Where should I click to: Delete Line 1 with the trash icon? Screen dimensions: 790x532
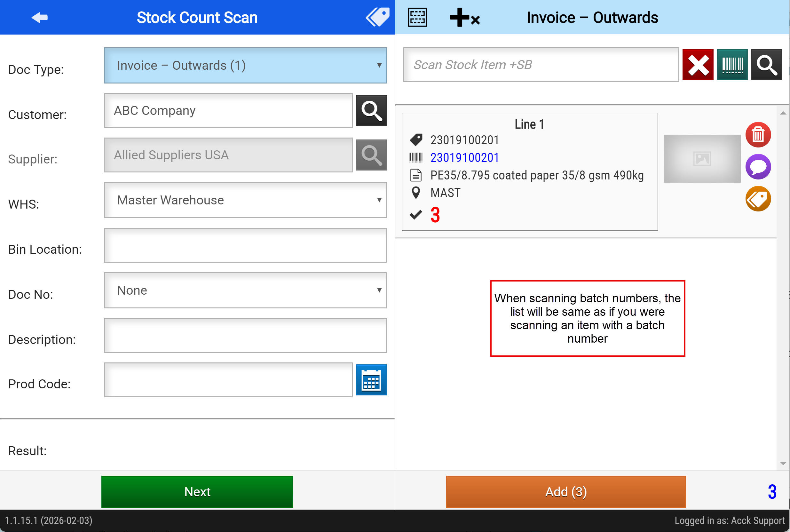[x=758, y=135]
